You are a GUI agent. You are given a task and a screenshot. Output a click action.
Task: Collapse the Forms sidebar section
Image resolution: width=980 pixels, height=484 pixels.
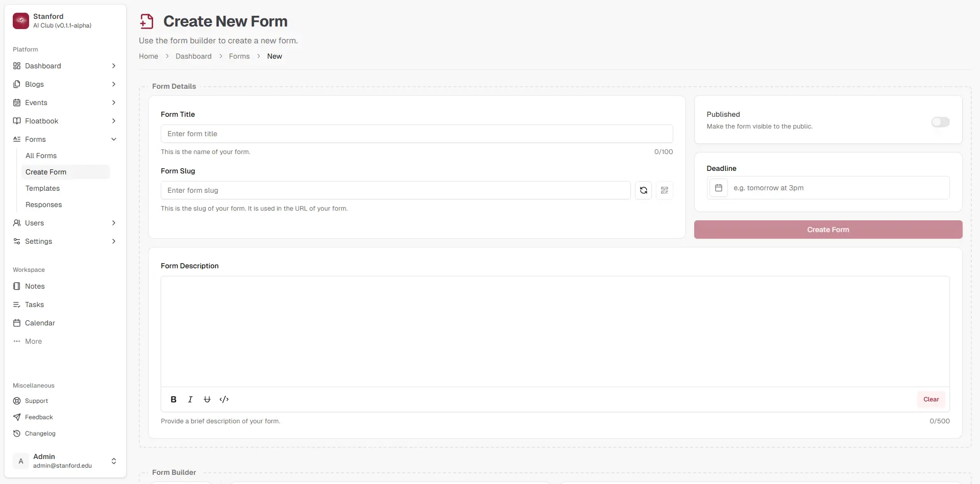click(x=114, y=139)
